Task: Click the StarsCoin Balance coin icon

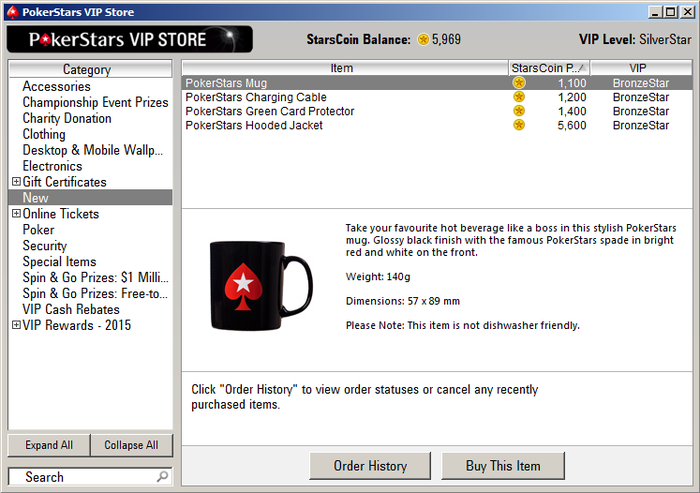Action: [x=423, y=40]
